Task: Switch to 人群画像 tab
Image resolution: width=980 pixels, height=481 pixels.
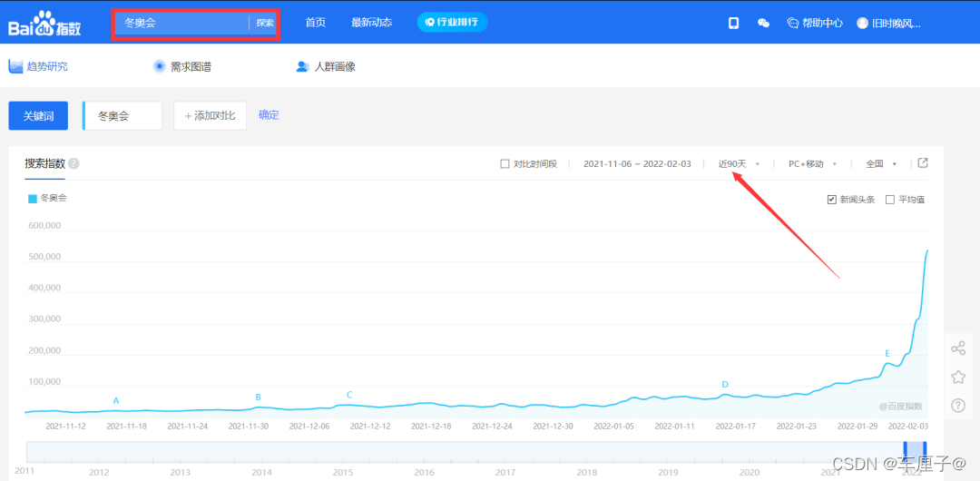Action: tap(326, 66)
